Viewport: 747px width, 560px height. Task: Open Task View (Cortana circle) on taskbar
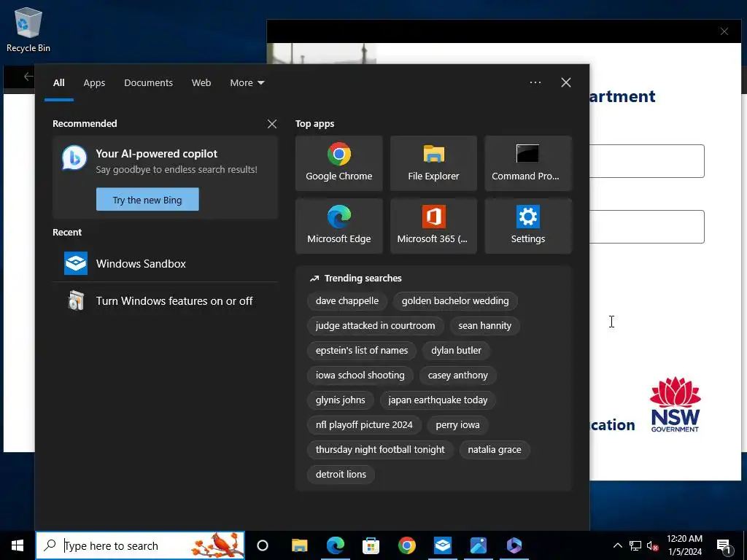click(x=263, y=545)
